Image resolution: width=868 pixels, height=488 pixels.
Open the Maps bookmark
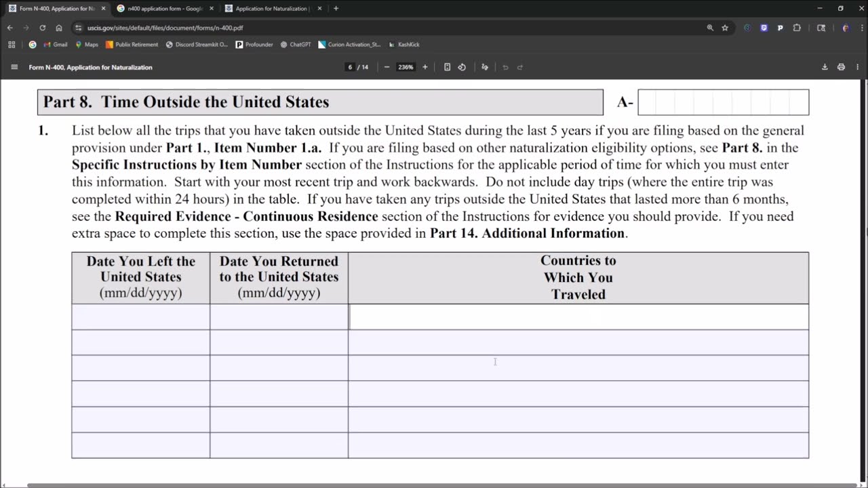(x=86, y=44)
